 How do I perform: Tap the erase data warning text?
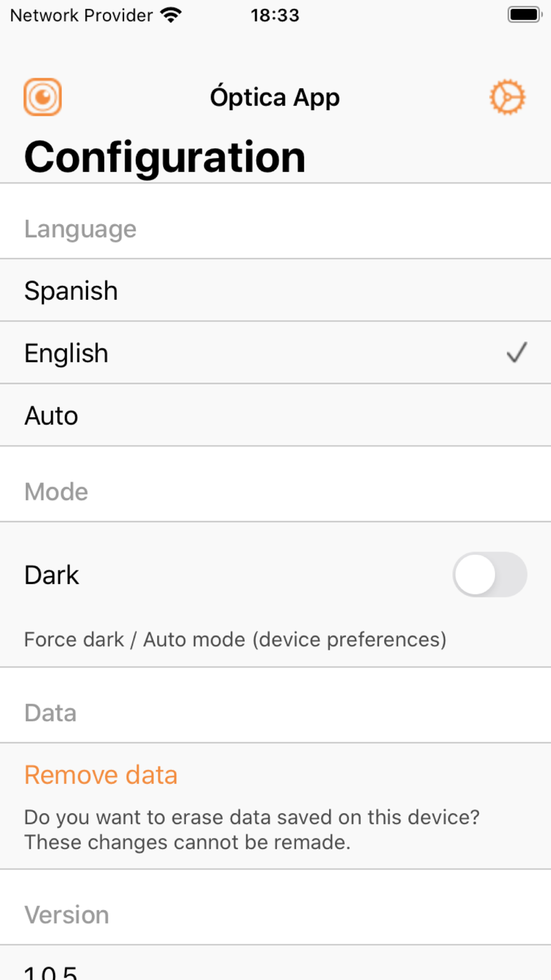[252, 830]
